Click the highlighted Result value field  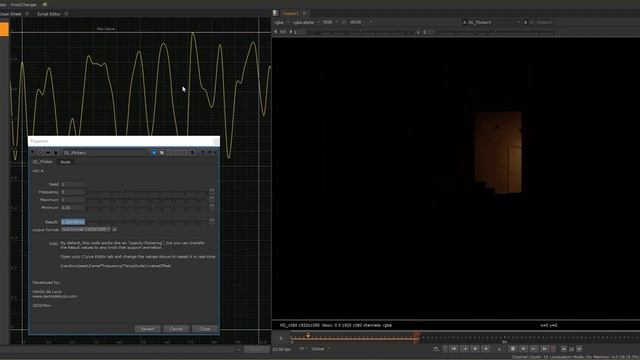click(73, 222)
